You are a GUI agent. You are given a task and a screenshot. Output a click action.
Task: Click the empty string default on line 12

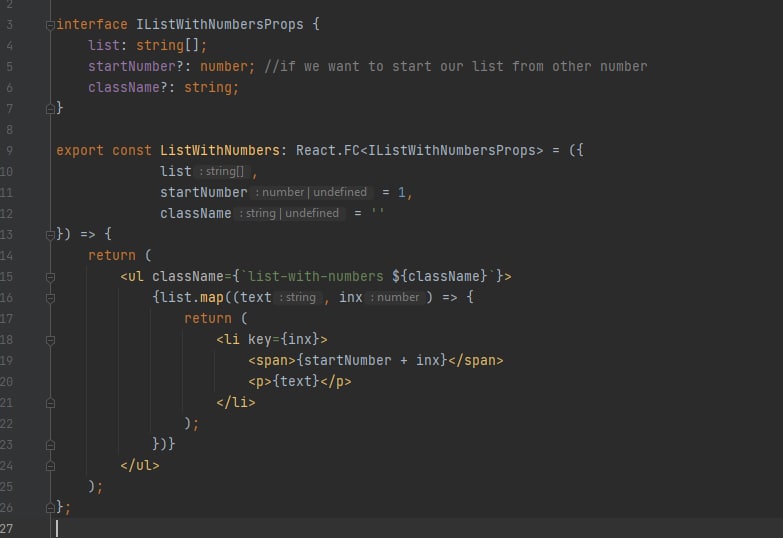[x=378, y=213]
